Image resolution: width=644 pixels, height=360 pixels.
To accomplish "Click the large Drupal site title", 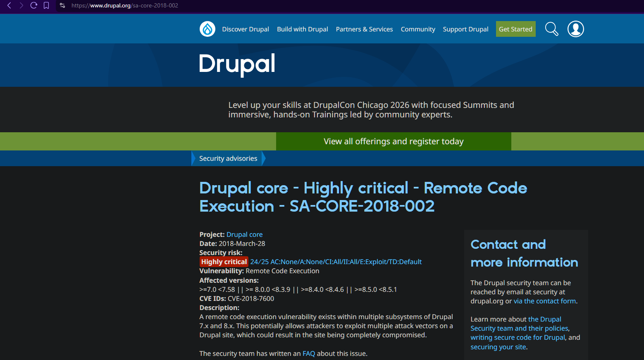I will pos(237,64).
